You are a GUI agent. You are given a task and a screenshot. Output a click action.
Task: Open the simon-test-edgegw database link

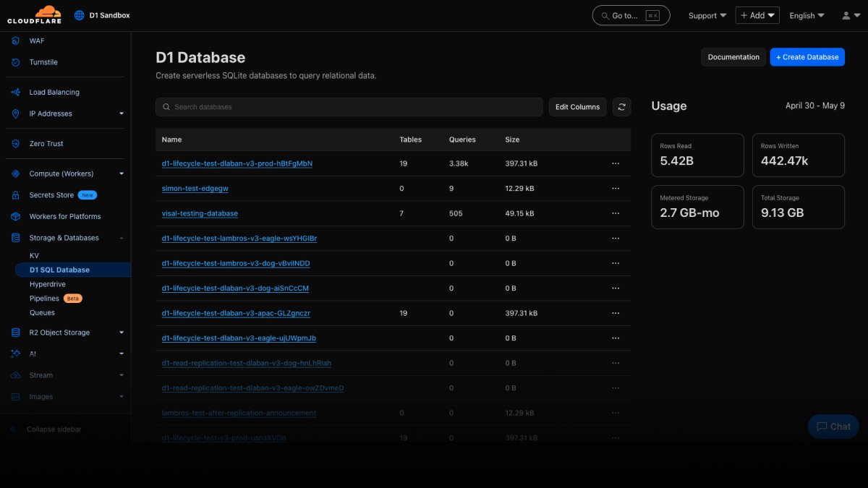195,189
